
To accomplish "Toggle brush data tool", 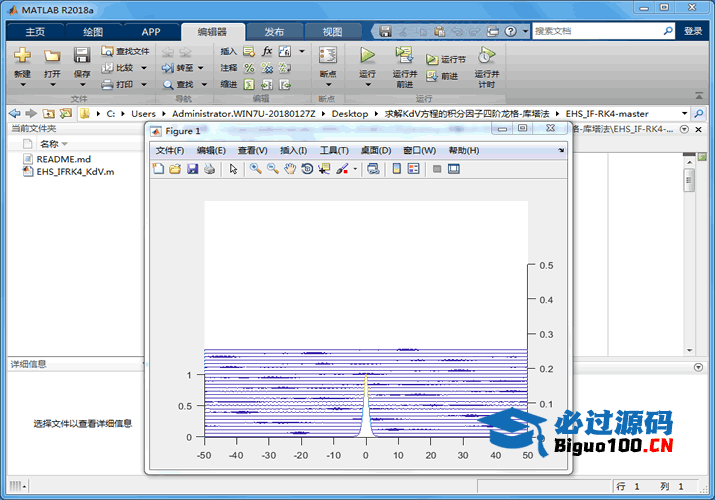I will (x=342, y=169).
